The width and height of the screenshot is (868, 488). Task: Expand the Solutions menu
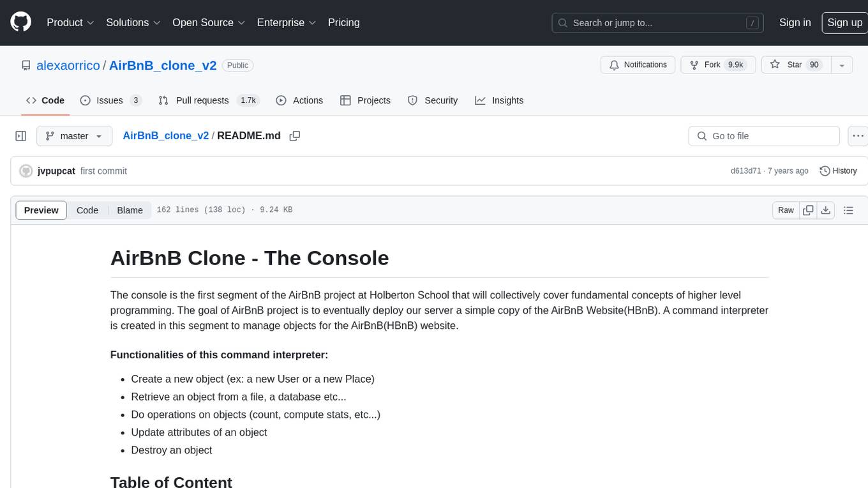pos(133,22)
